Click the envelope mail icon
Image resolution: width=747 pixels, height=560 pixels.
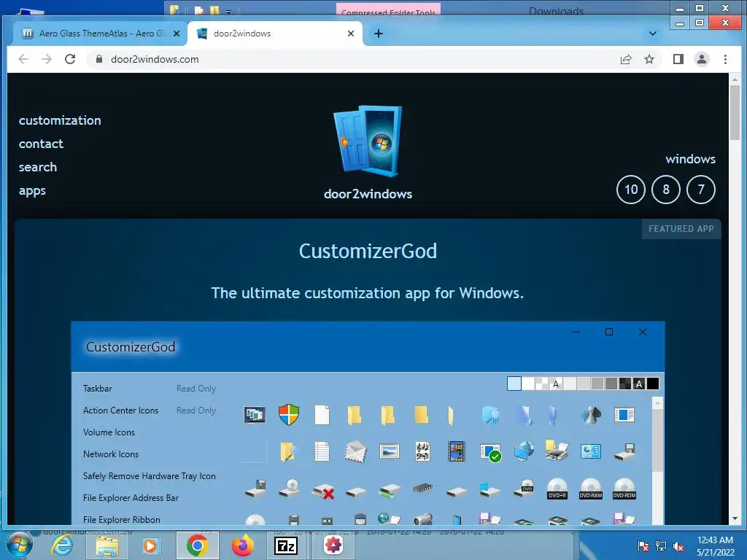(355, 451)
